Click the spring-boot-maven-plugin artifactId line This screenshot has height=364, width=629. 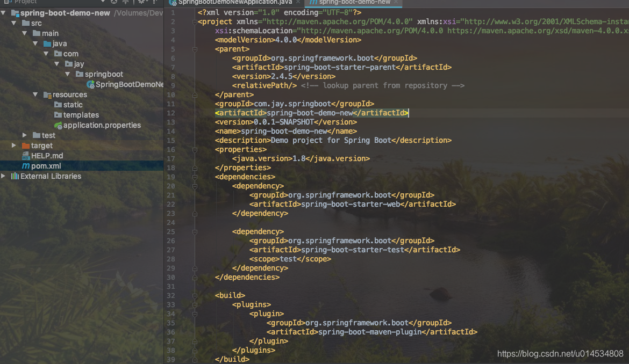click(x=372, y=332)
